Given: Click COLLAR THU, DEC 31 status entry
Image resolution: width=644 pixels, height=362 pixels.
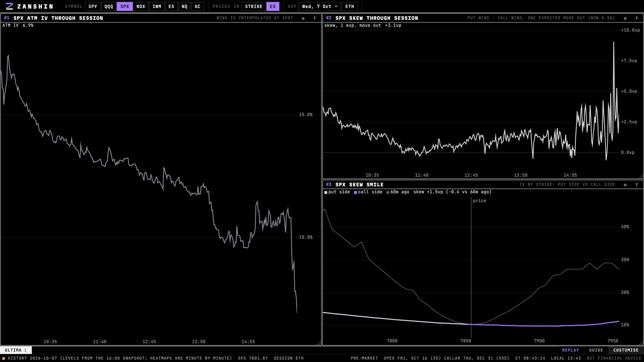Looking at the screenshot, I should pyautogui.click(x=477, y=358).
